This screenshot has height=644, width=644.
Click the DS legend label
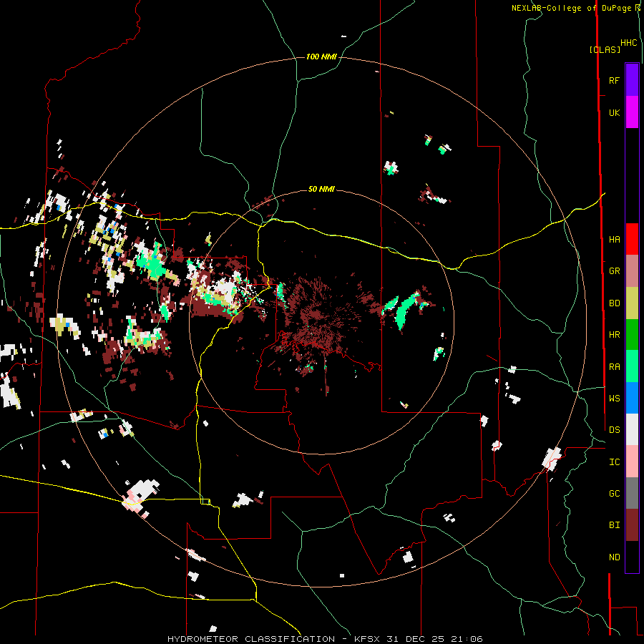click(x=614, y=429)
